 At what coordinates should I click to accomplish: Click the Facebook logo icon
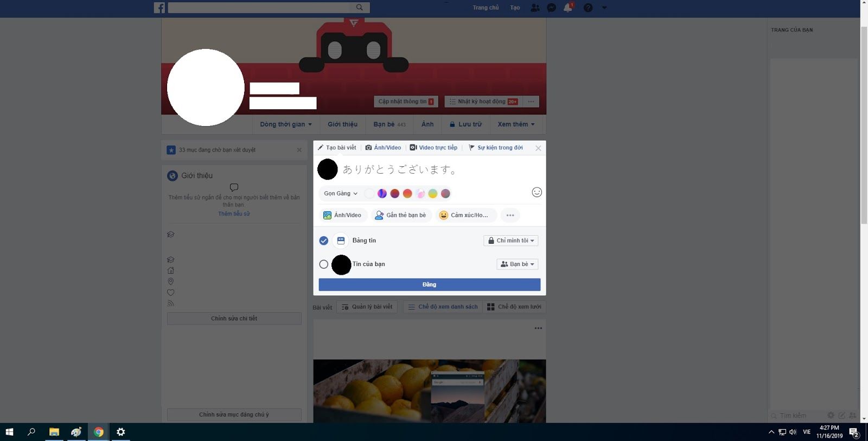click(159, 8)
